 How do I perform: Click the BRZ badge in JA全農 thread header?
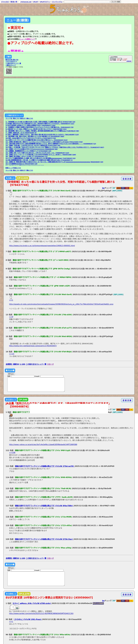[x=118, y=409]
